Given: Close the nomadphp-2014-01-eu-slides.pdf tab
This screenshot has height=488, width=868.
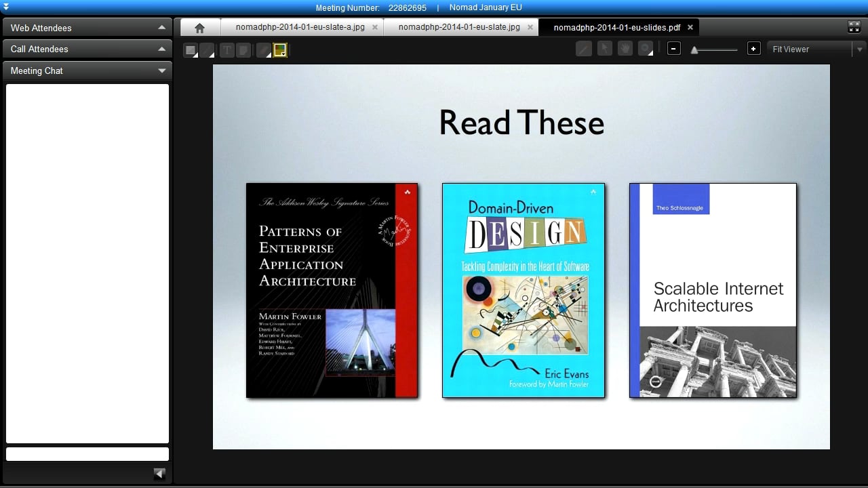Looking at the screenshot, I should (690, 28).
